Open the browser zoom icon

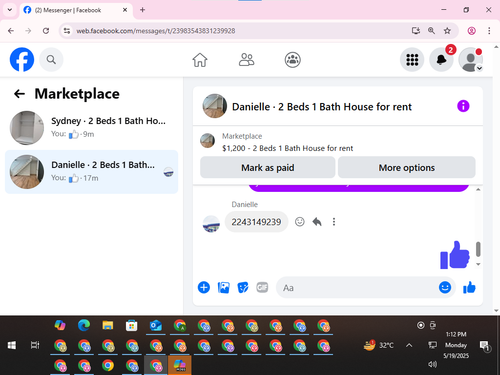(431, 31)
